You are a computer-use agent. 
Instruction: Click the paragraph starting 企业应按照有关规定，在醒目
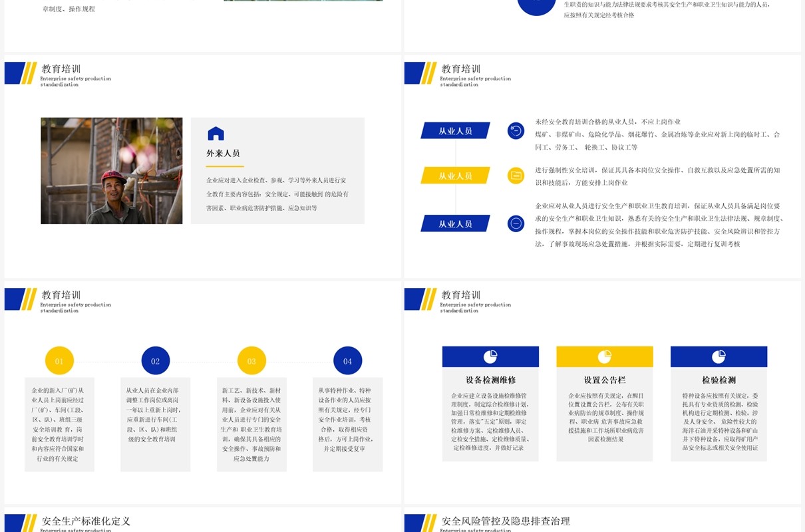pyautogui.click(x=605, y=417)
